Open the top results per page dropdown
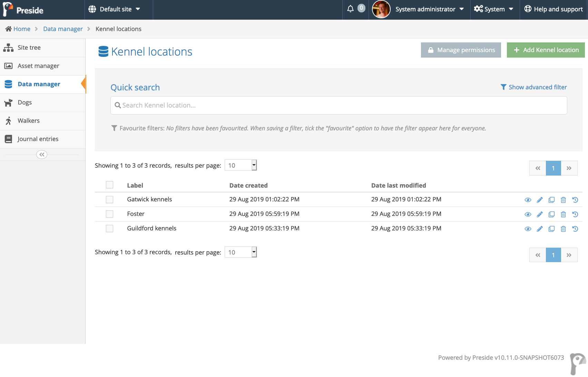Screen dimensions: 588x377 (x=241, y=165)
